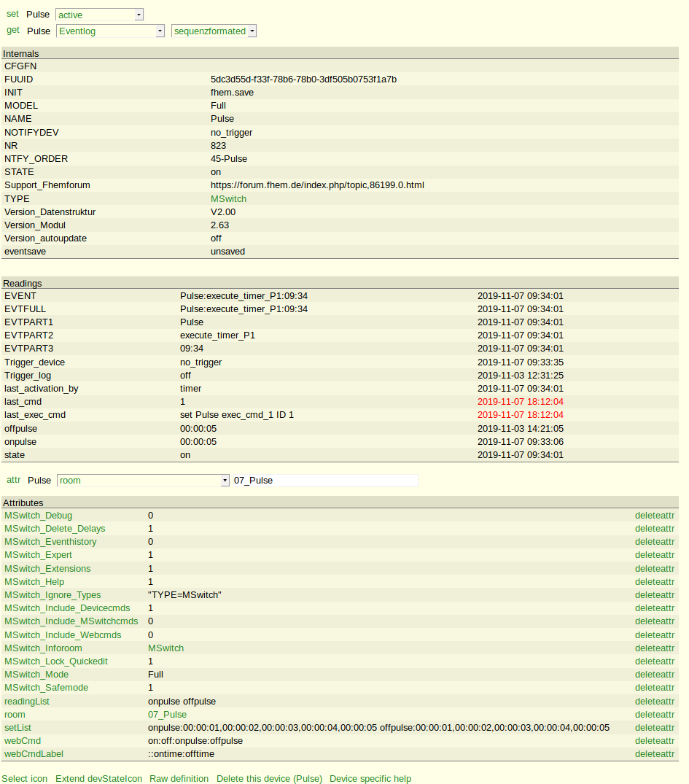The height and width of the screenshot is (784, 689).
Task: Click the webCmdLabel attribute name
Action: click(34, 753)
